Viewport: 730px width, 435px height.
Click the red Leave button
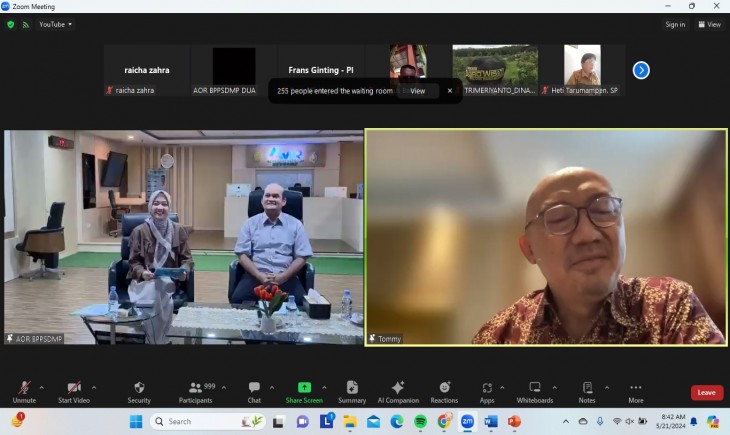click(706, 393)
